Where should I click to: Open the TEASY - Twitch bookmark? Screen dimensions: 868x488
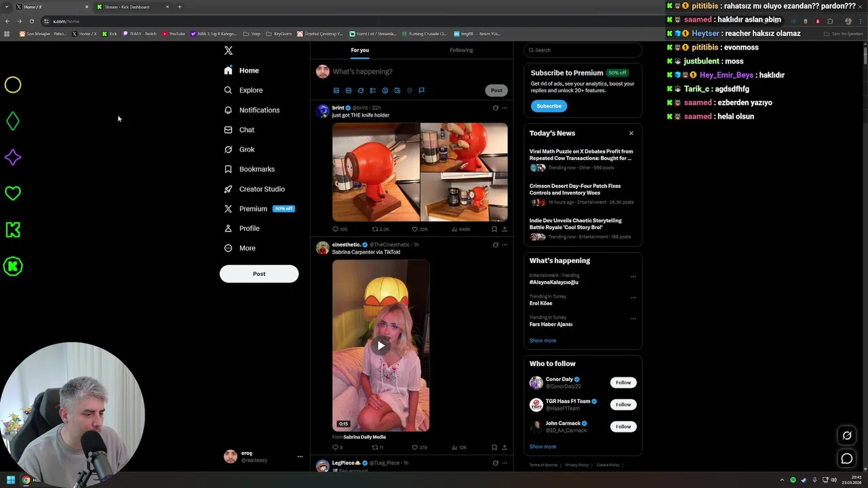click(x=140, y=33)
